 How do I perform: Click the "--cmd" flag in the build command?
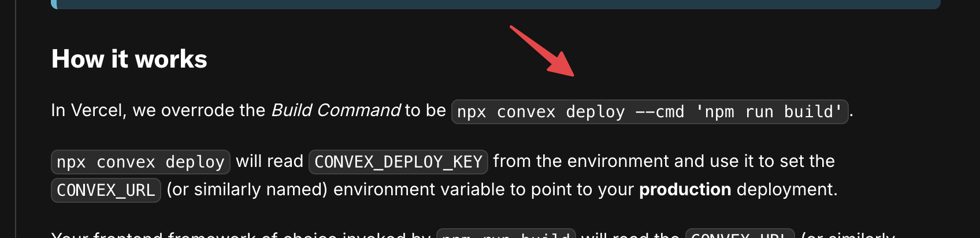[660, 111]
